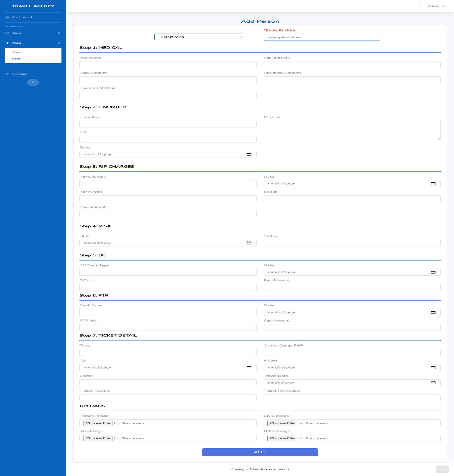The height and width of the screenshot is (476, 454).
Task: Collapse the sidebar with round toggle button
Action: click(33, 83)
